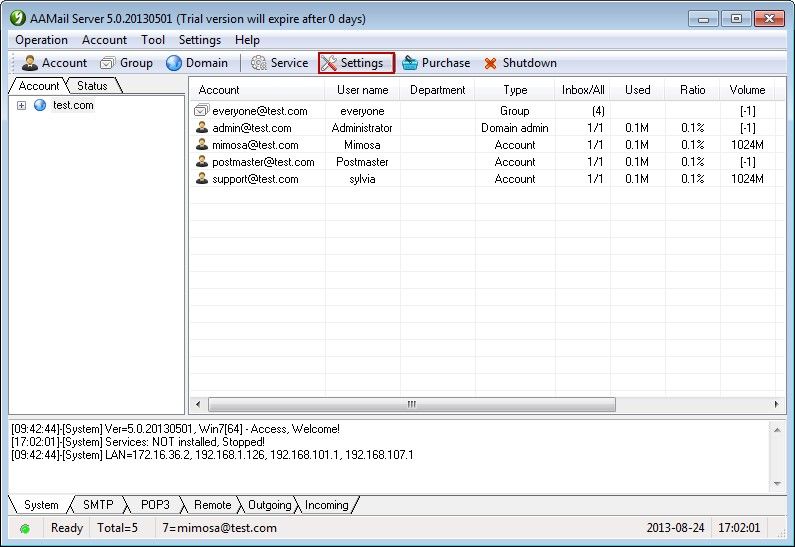This screenshot has width=795, height=547.
Task: Switch to the Outgoing log tab
Action: (269, 505)
